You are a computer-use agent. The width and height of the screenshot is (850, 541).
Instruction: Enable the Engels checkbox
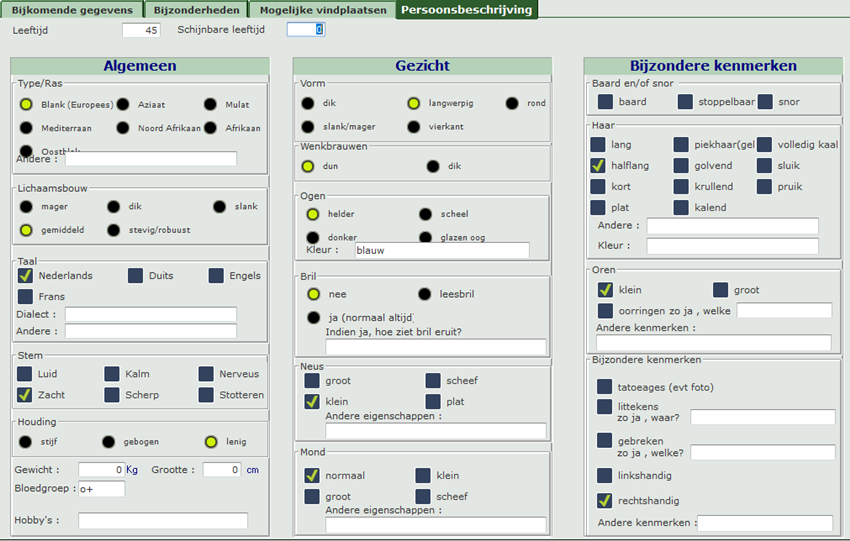pyautogui.click(x=216, y=276)
